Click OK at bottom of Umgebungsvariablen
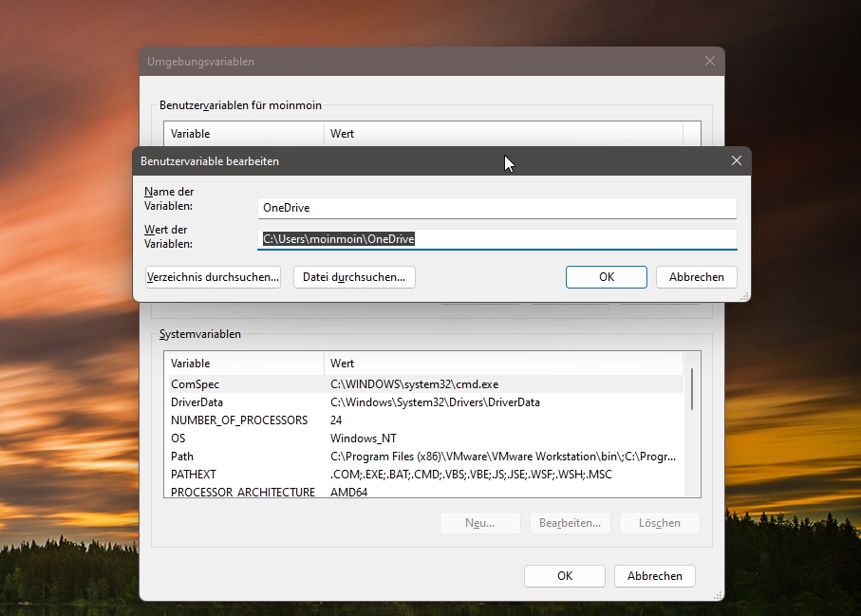This screenshot has height=616, width=861. (564, 576)
